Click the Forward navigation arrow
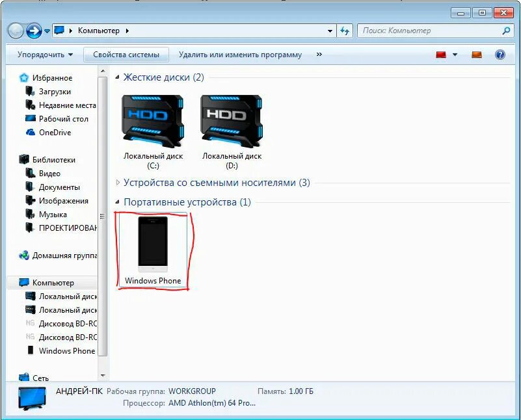 click(x=34, y=31)
